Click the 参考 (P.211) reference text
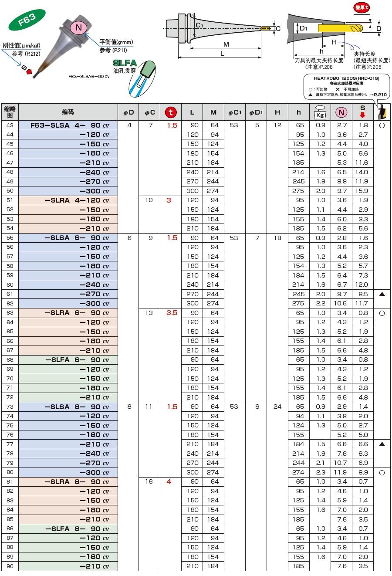This screenshot has width=392, height=576. tap(113, 50)
